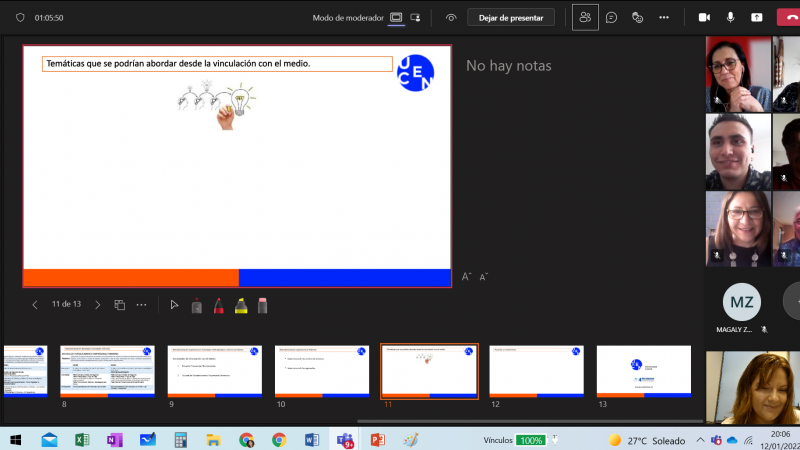Switch to the standout presenter mode
Image resolution: width=800 pixels, height=450 pixels.
417,17
